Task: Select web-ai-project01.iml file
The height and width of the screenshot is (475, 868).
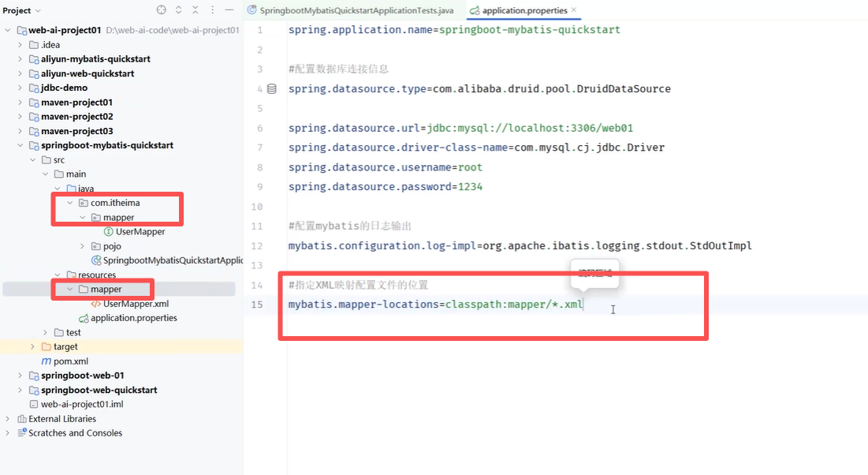Action: (x=82, y=404)
